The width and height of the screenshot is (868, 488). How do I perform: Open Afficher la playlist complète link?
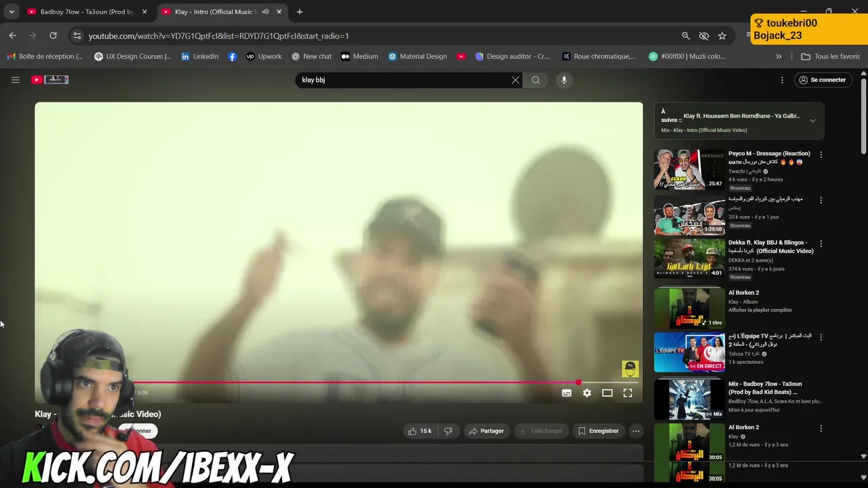coord(760,310)
